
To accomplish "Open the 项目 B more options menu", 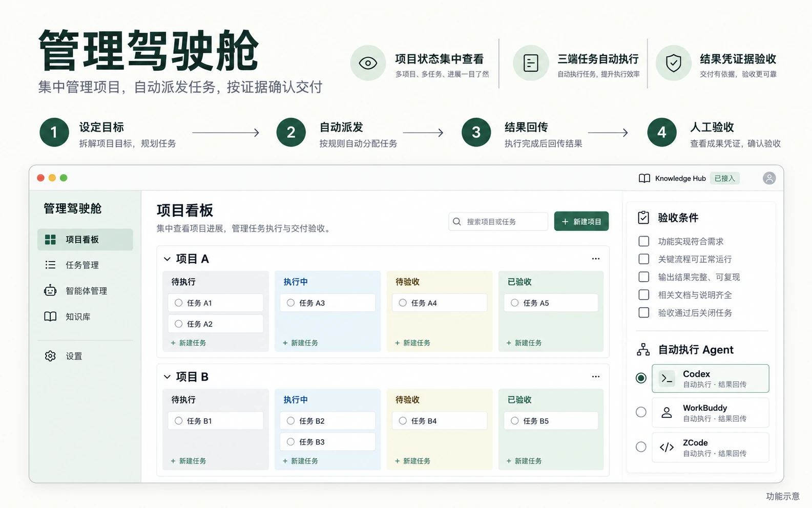I will (x=596, y=376).
